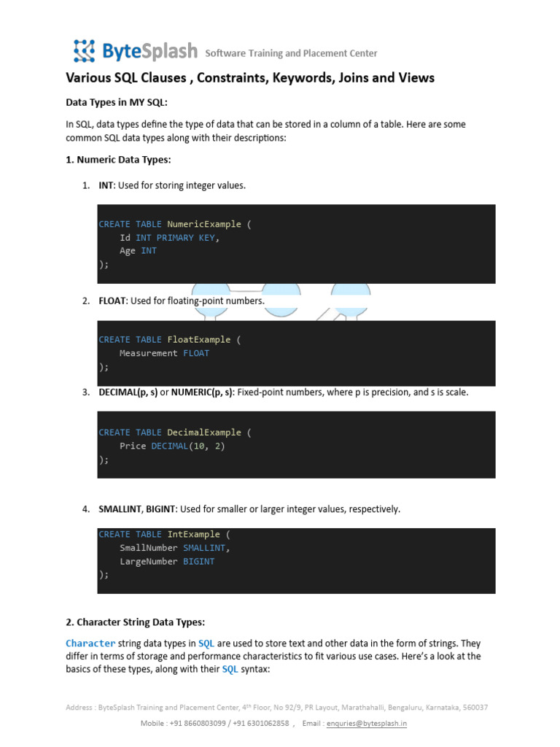Click the DECIMAL(p, s) list item
560x747 pixels.
click(284, 392)
